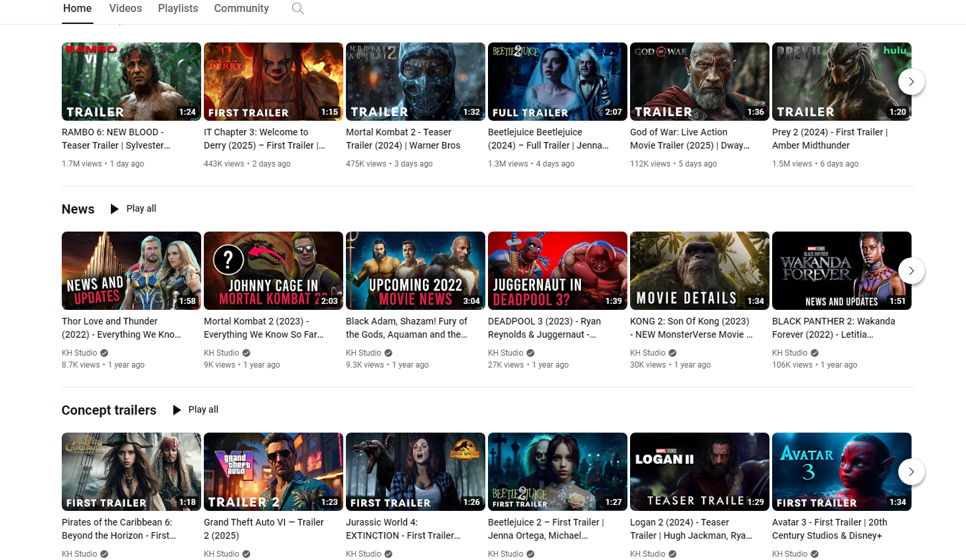The height and width of the screenshot is (560, 966).
Task: Open Pirates of the Caribbean 6 thumbnail
Action: point(131,472)
